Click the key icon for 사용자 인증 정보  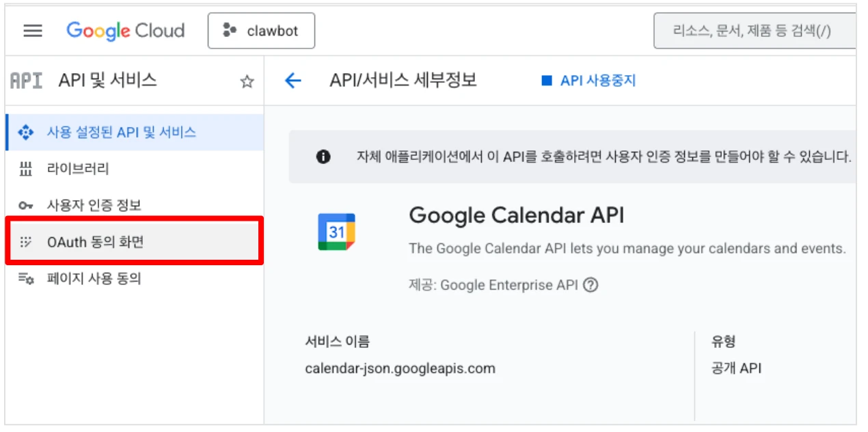(x=25, y=205)
